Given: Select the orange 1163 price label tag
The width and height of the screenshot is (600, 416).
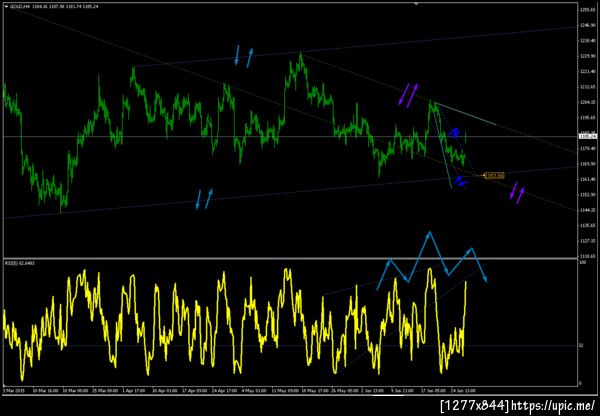Looking at the screenshot, I should tap(494, 176).
